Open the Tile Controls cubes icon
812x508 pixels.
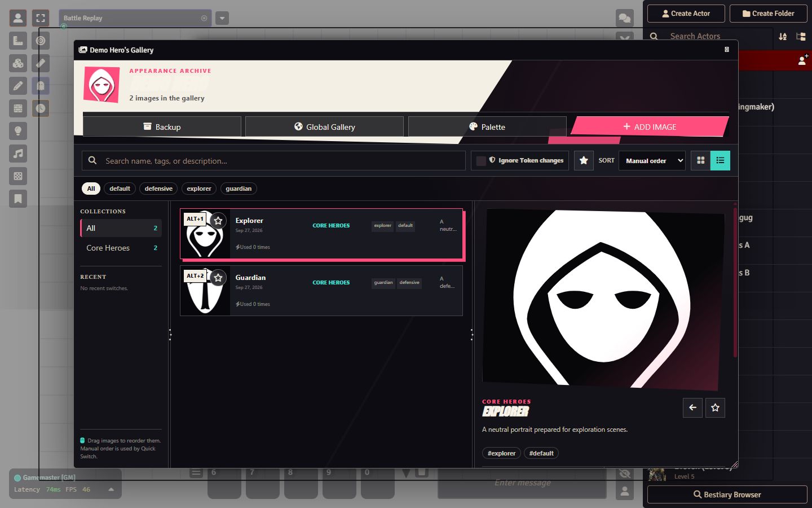point(18,63)
